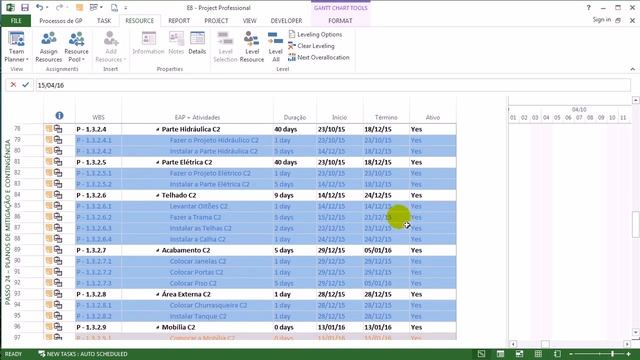Collapse the Mobília C2 summary task

coord(158,327)
